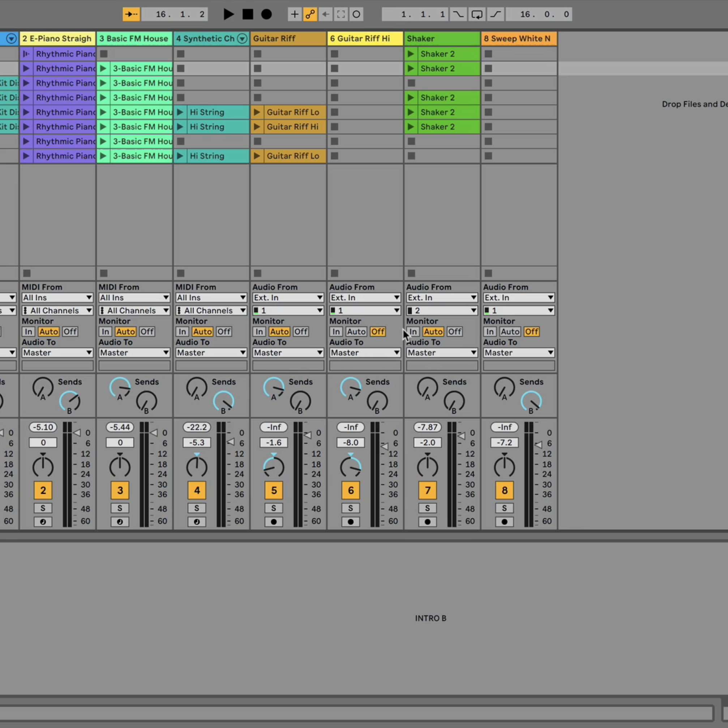Click the MIDI Arrangement Overdub plus icon
Viewport: 728px width, 728px height.
(x=295, y=14)
